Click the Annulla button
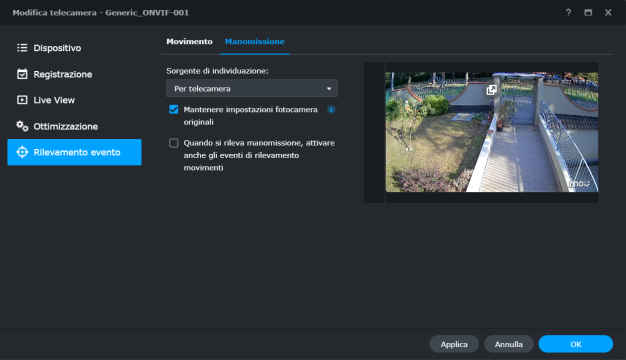Screen dimensions: 626x360 [509, 344]
